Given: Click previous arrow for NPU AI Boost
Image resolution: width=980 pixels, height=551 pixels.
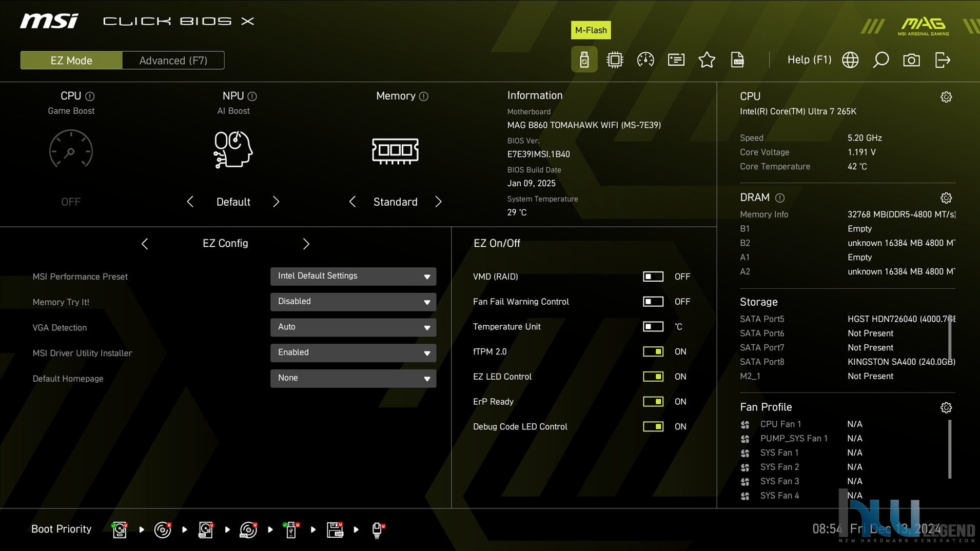Looking at the screenshot, I should click(190, 202).
